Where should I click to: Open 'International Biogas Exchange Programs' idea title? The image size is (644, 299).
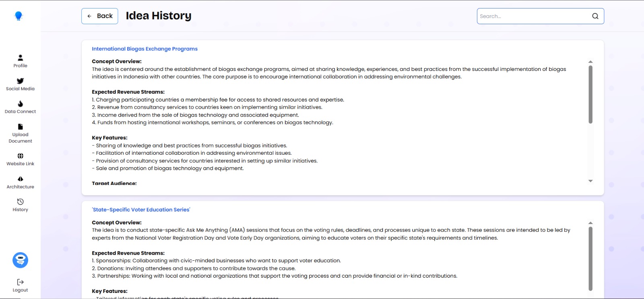[144, 49]
